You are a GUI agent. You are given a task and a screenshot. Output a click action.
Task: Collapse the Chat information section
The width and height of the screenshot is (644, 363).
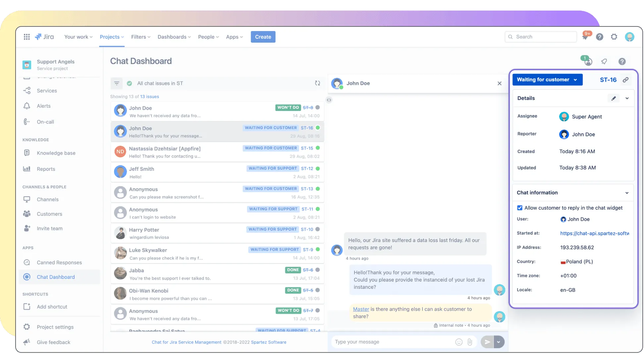(x=627, y=193)
